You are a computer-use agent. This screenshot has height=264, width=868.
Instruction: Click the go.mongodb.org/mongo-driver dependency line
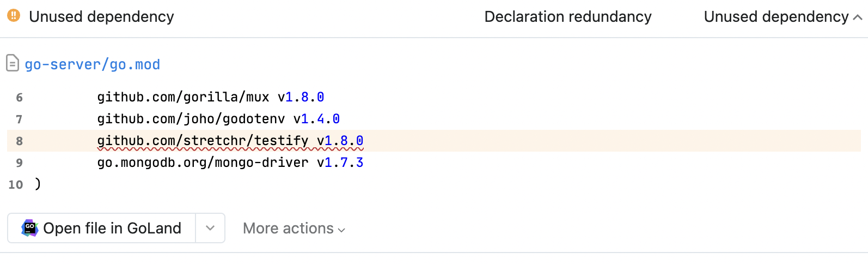point(230,163)
